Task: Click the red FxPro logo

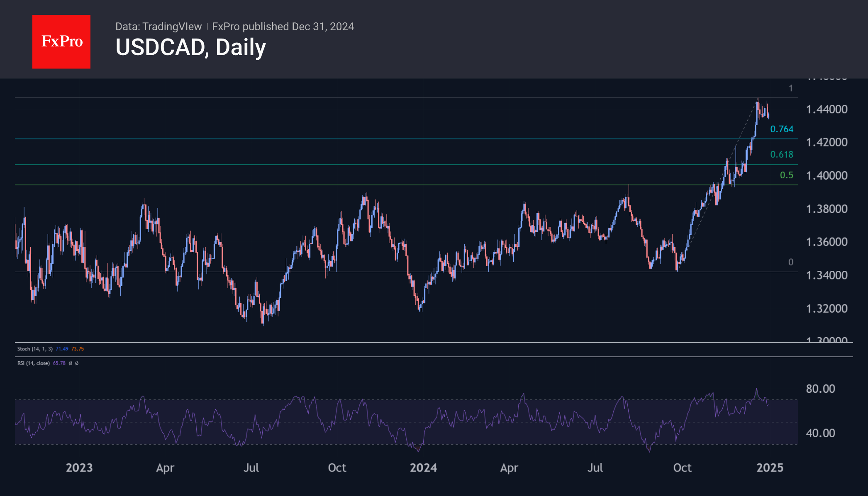Action: pyautogui.click(x=61, y=41)
